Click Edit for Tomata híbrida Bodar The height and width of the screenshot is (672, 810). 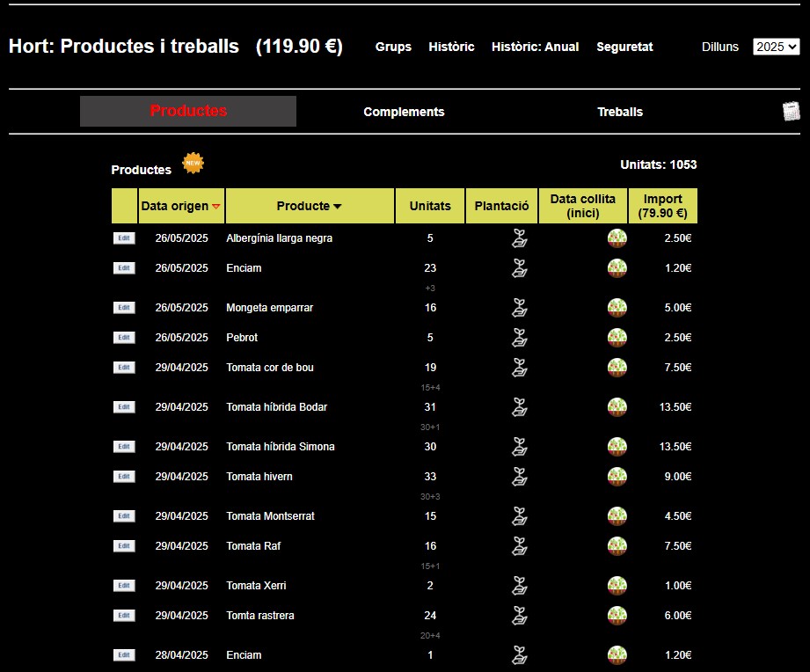pos(124,407)
